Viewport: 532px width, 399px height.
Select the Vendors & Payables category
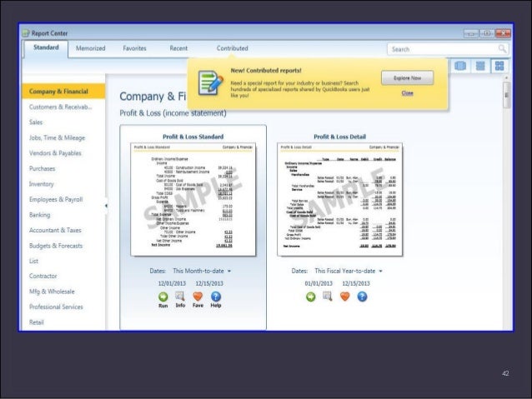[x=55, y=153]
